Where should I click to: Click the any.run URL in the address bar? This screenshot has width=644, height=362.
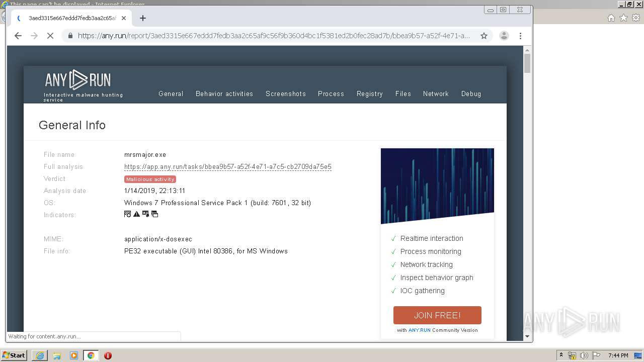[274, 36]
